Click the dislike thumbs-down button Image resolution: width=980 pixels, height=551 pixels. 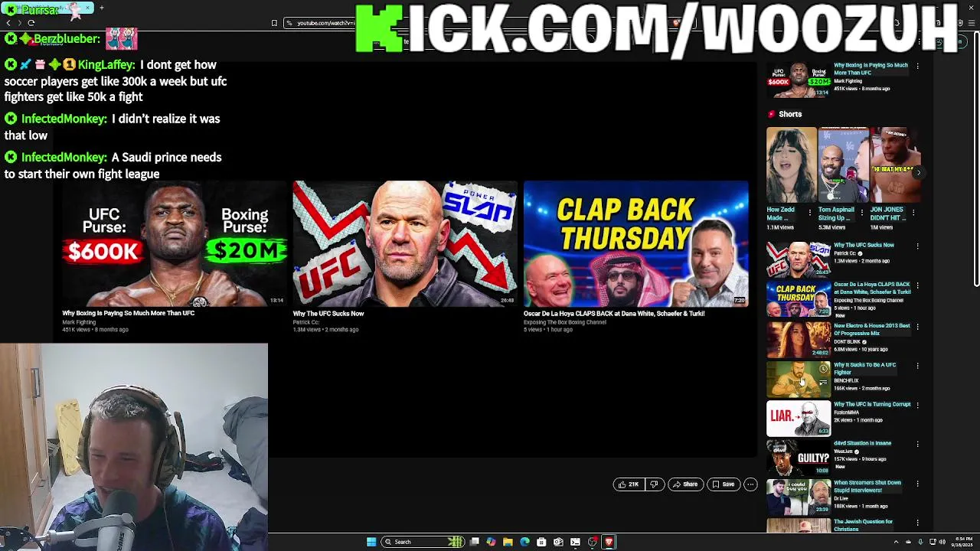pos(654,484)
